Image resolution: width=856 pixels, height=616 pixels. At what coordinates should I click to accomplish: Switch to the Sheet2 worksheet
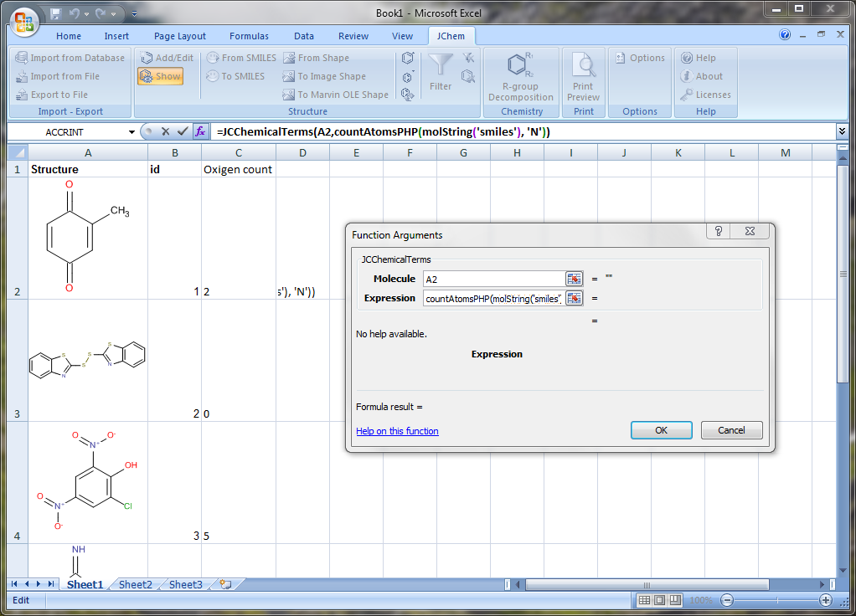pyautogui.click(x=134, y=584)
